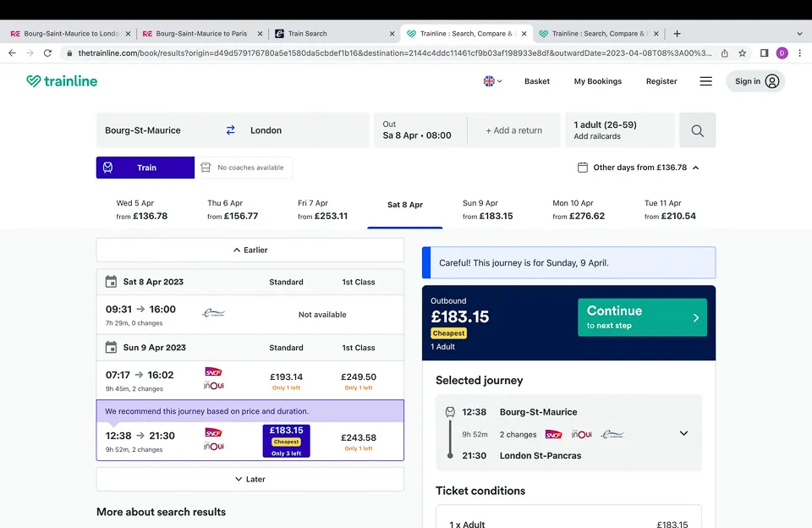Open My Bookings
812x528 pixels.
[598, 81]
